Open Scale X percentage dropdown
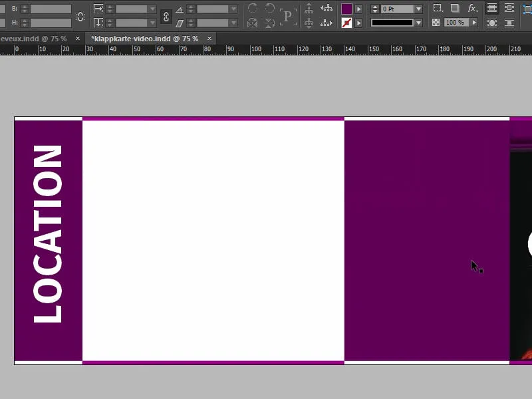 (x=152, y=9)
